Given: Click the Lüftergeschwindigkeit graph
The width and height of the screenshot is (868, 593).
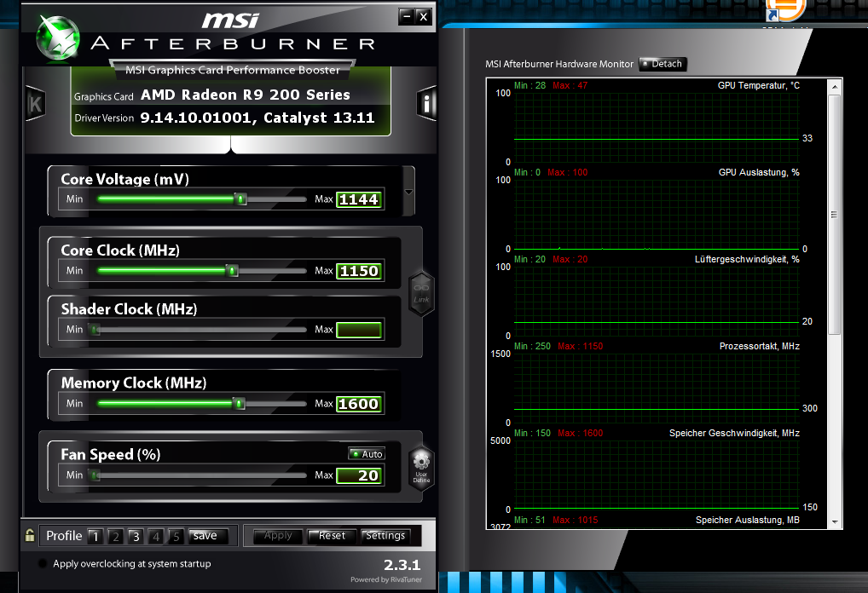Looking at the screenshot, I should click(657, 301).
